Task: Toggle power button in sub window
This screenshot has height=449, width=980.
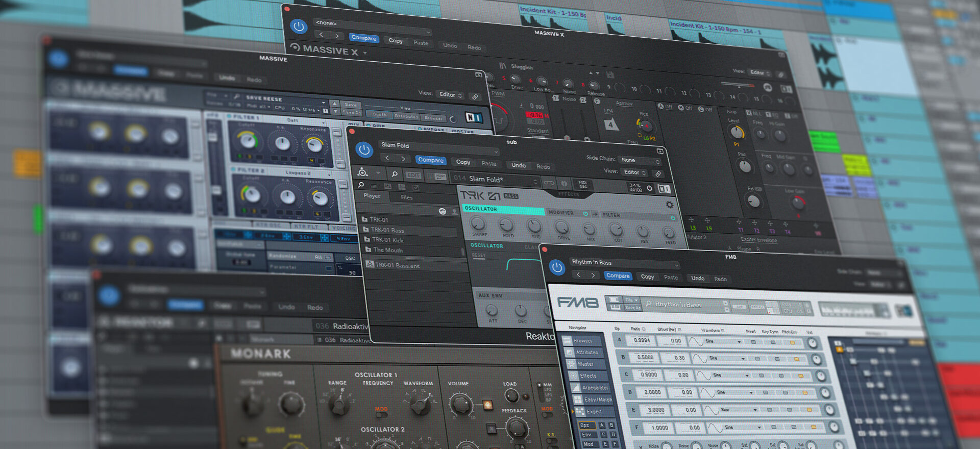Action: [364, 150]
